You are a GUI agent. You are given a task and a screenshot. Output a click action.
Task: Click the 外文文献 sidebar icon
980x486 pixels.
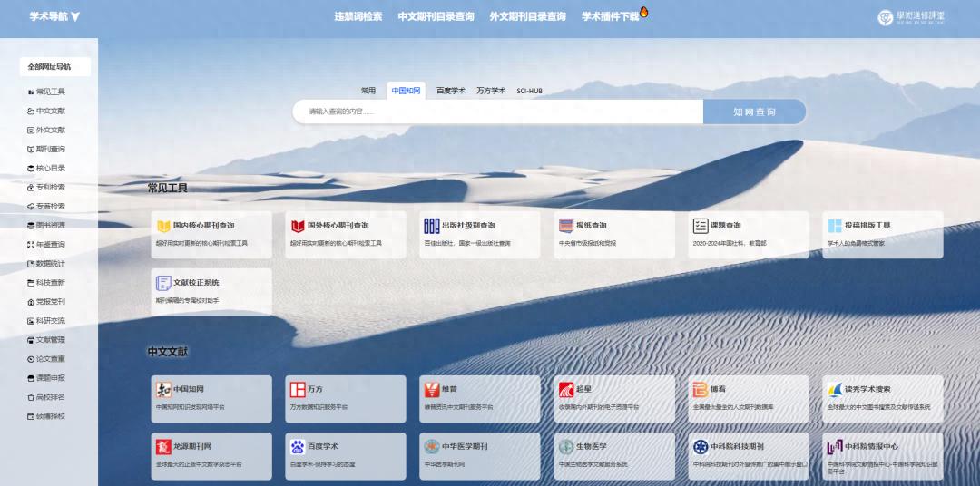(x=31, y=130)
